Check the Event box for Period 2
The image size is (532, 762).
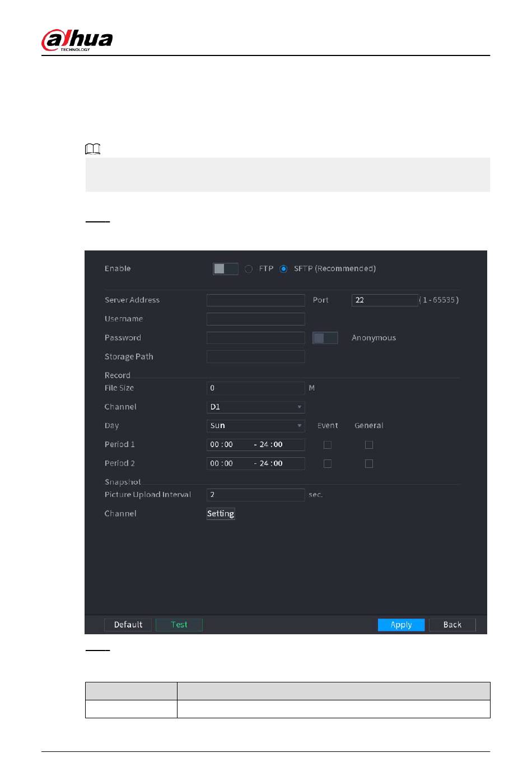(x=328, y=464)
